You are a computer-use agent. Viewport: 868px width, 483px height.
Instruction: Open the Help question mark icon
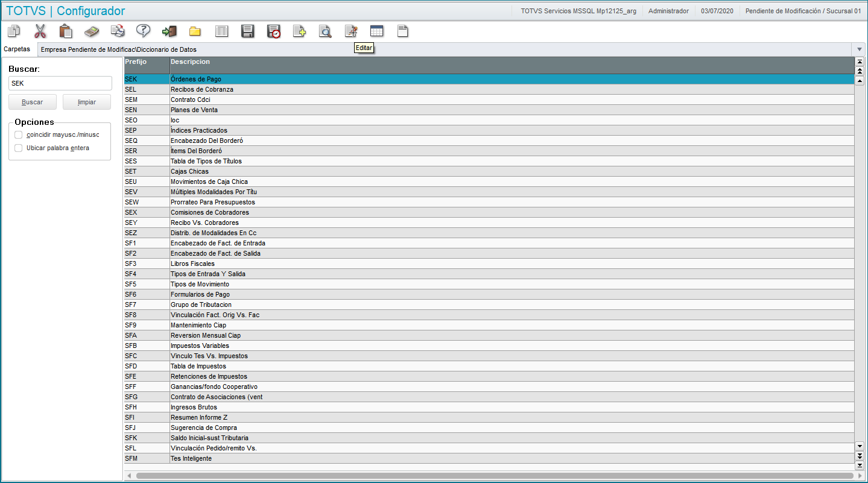click(x=143, y=31)
